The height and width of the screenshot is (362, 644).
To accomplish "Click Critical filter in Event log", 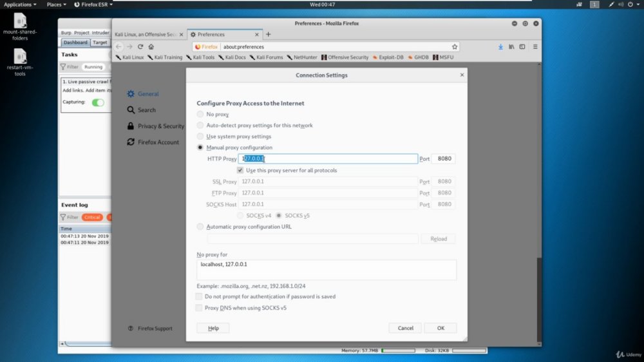I will point(92,217).
